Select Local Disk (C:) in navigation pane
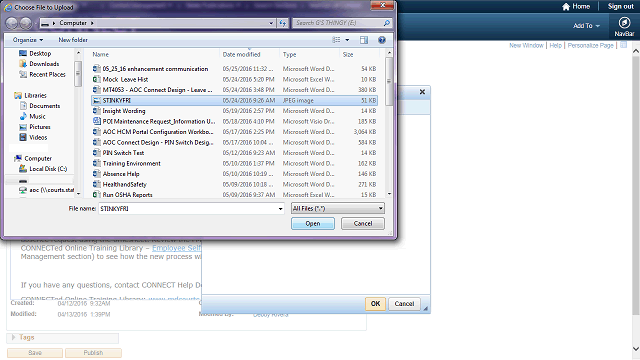Viewport: 640px width, 360px height. 48,169
